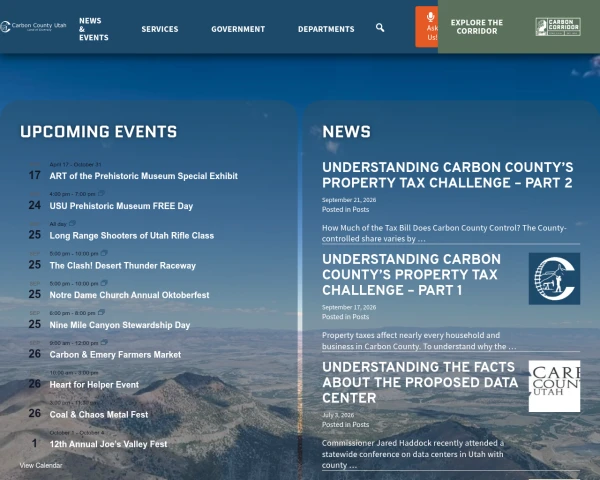Click recurring icon beside Oktoberfest event time
Screen dimensions: 600x480
[104, 283]
